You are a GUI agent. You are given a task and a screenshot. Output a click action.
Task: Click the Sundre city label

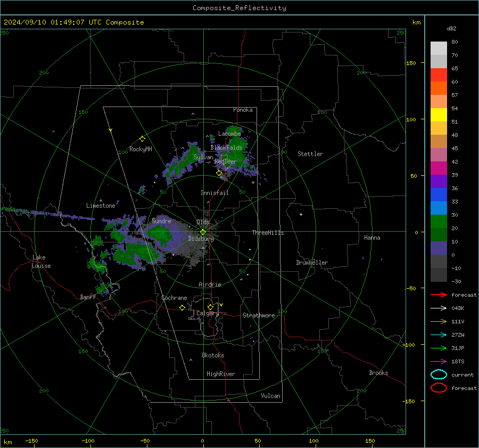[161, 221]
